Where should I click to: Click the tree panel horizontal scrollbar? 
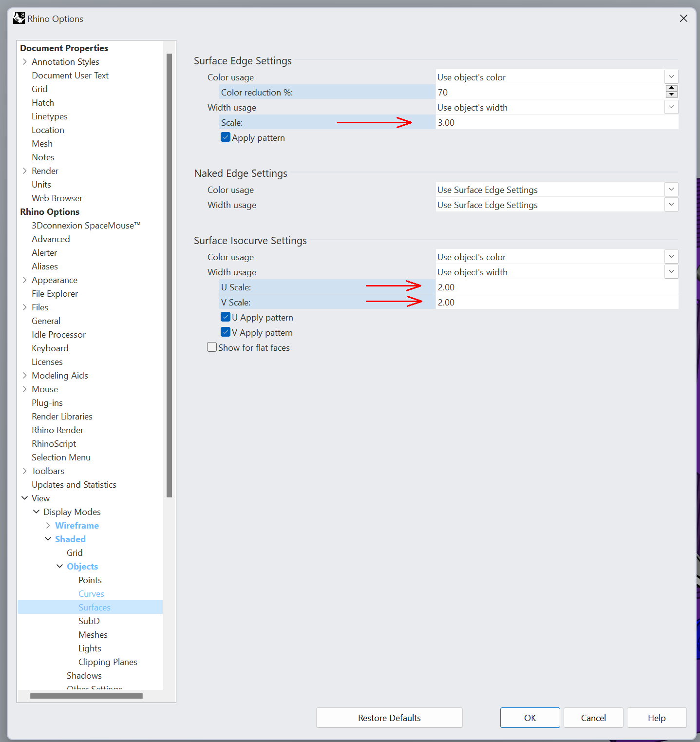coord(86,696)
